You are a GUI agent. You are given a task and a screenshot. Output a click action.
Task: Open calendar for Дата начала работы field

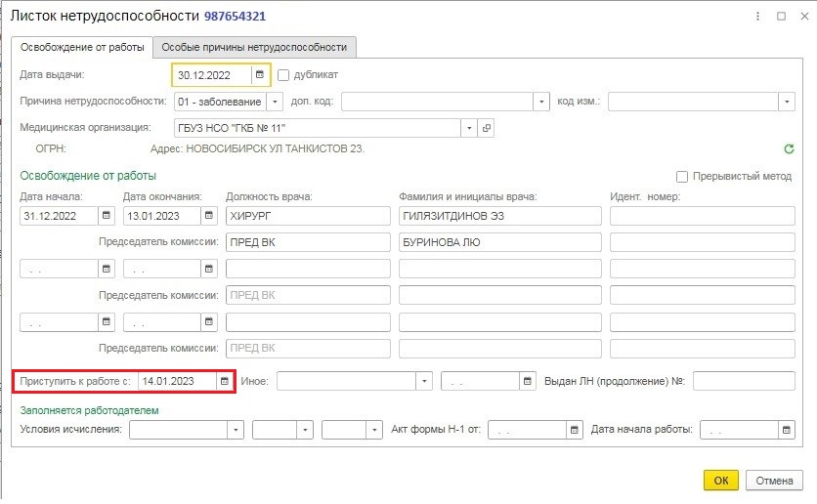click(787, 430)
